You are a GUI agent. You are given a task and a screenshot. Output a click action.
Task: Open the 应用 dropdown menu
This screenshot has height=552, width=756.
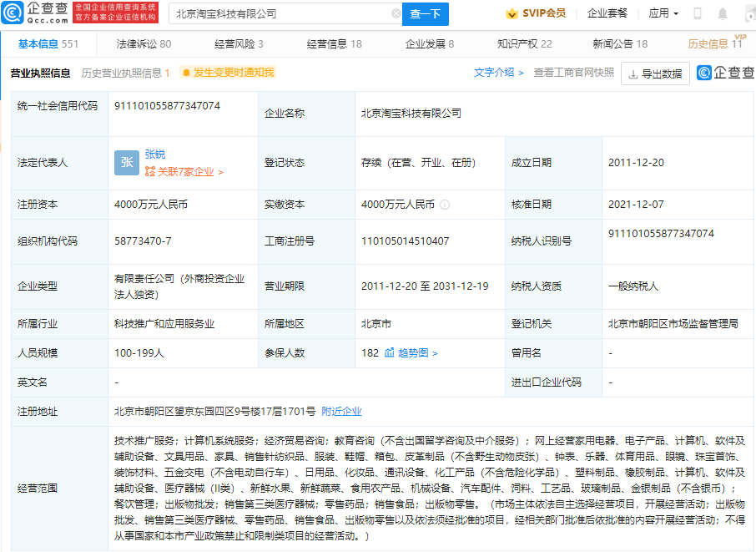pyautogui.click(x=663, y=13)
